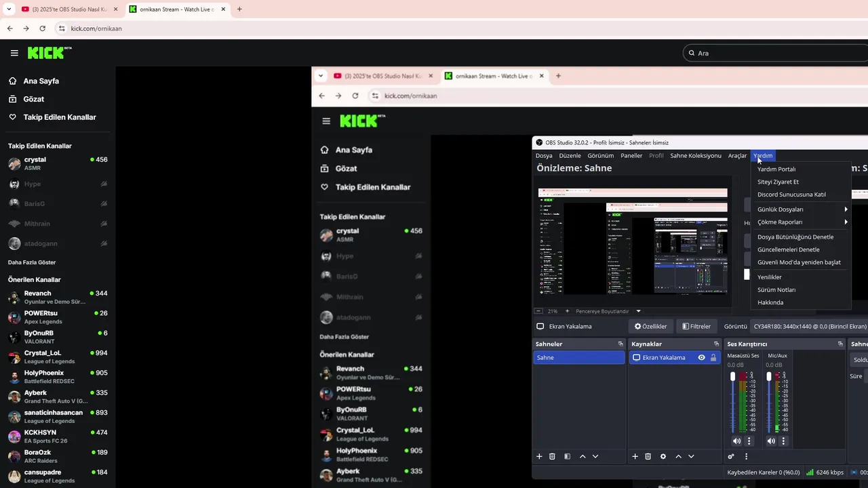Go back in the outer browser
This screenshot has height=488, width=868.
9,28
